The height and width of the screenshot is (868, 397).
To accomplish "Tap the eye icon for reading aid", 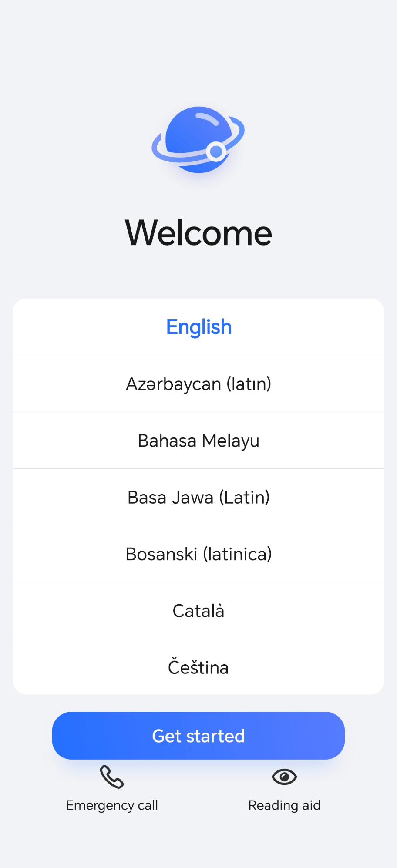I will tap(284, 777).
